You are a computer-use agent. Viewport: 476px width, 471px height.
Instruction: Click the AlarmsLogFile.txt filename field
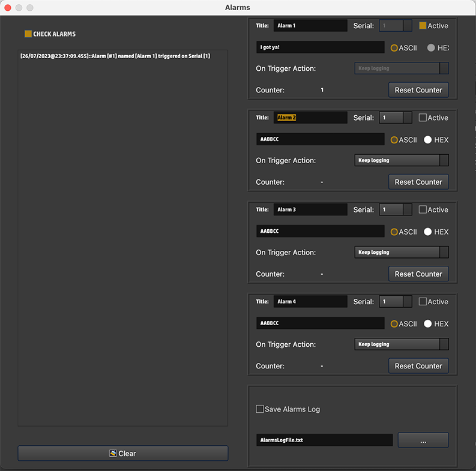[x=324, y=440]
